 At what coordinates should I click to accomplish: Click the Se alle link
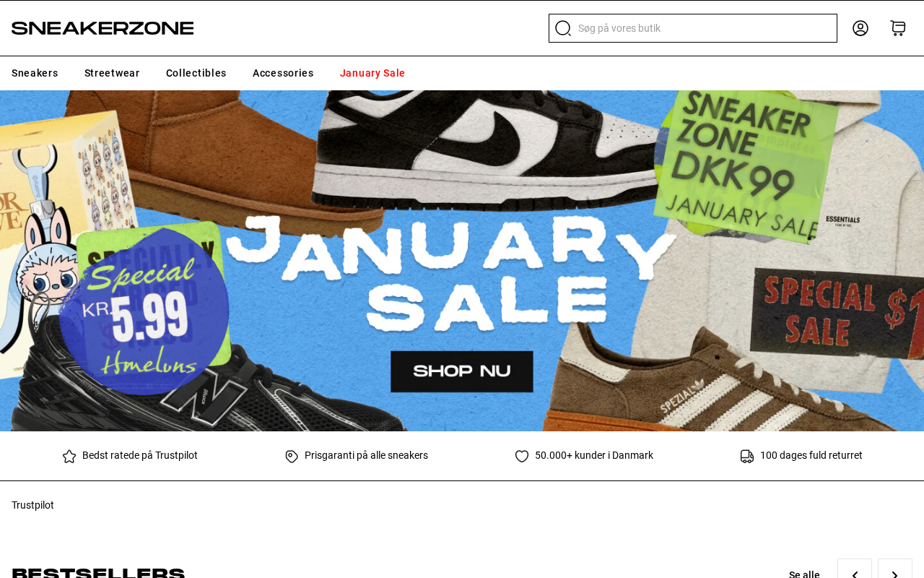(804, 574)
